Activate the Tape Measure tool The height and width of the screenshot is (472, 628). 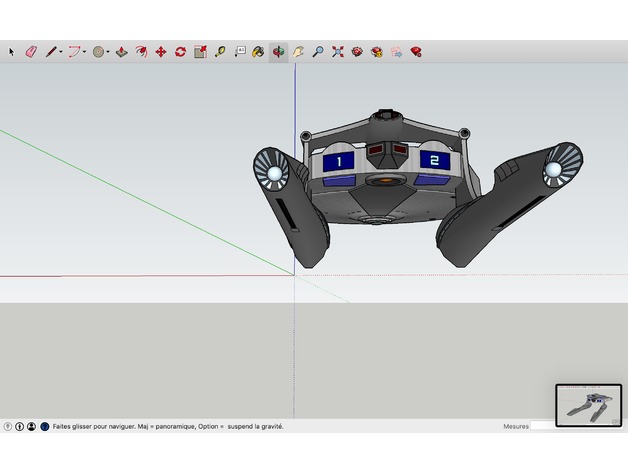[x=219, y=51]
